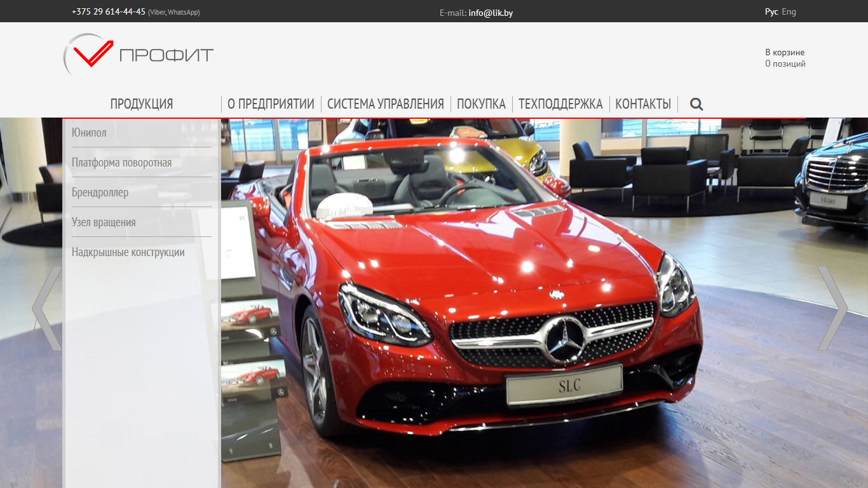Click phone number +375 29 614-44-45

(x=109, y=11)
